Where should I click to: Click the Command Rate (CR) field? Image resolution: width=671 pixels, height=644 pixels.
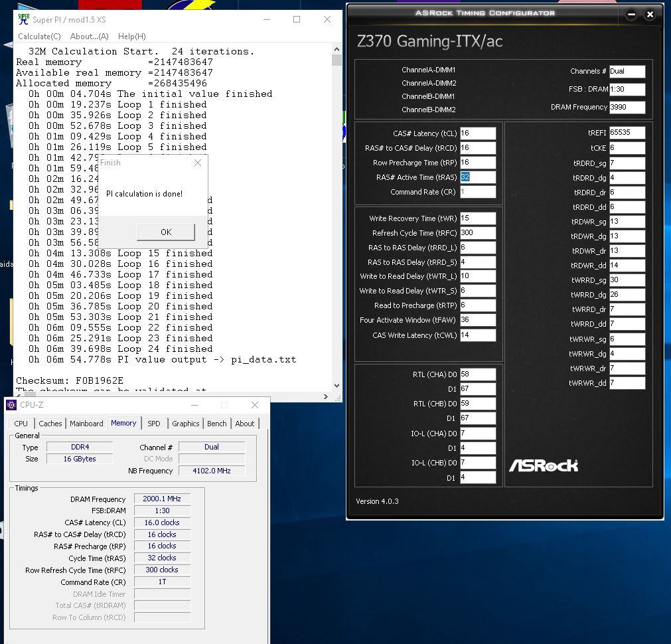(x=478, y=192)
